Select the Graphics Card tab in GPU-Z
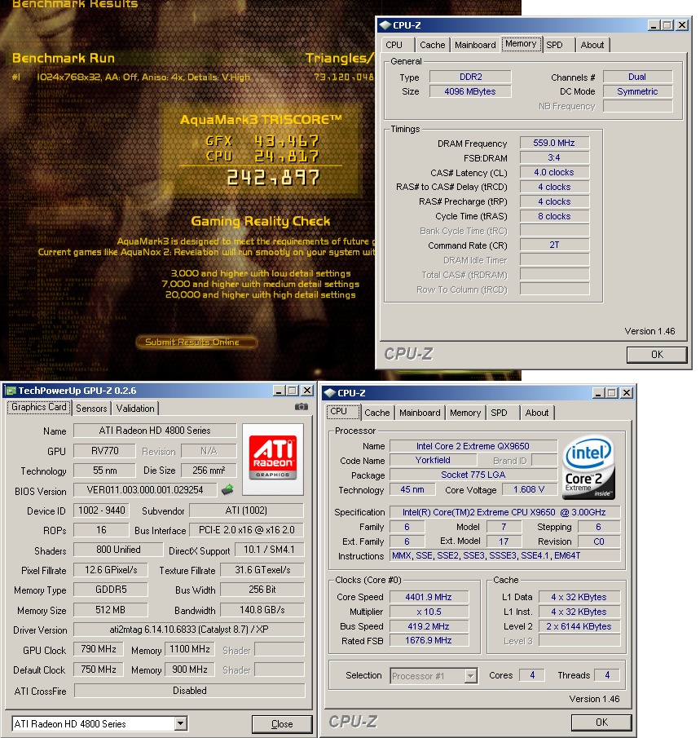This screenshot has height=738, width=700. [x=38, y=407]
